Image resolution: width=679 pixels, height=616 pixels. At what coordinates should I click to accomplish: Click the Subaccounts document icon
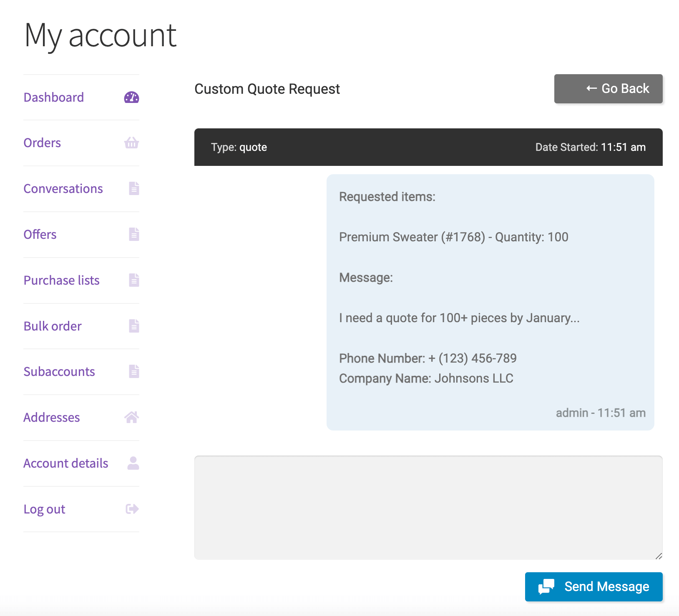(134, 371)
